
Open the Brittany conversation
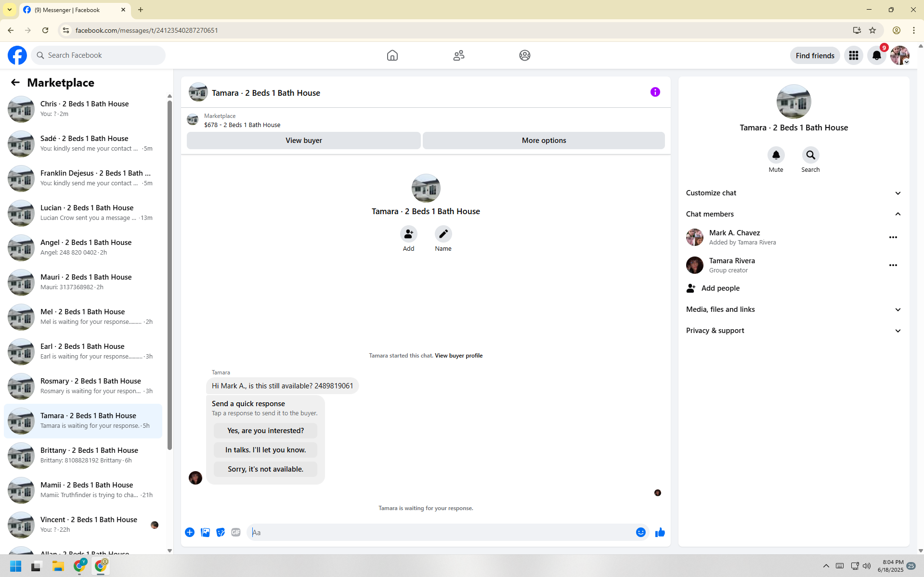click(83, 455)
